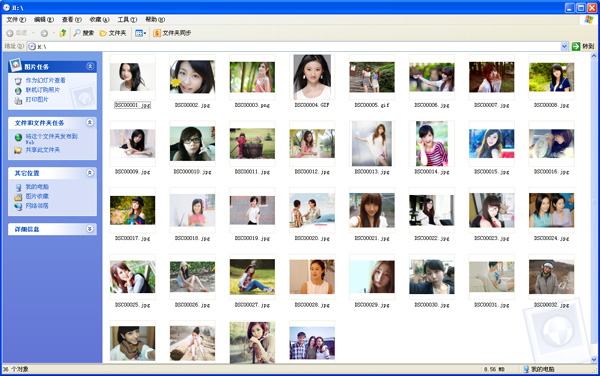Click 作为幻灯片查看 slideshow link
This screenshot has width=600, height=376.
[x=45, y=80]
